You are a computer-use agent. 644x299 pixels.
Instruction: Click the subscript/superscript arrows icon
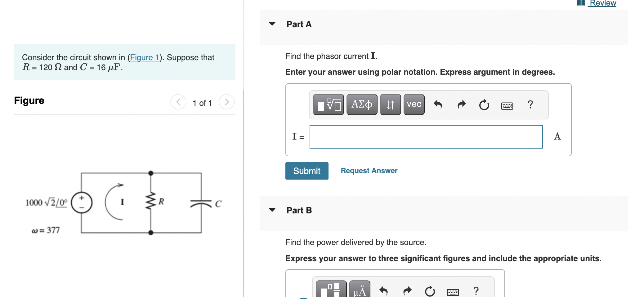click(x=390, y=105)
